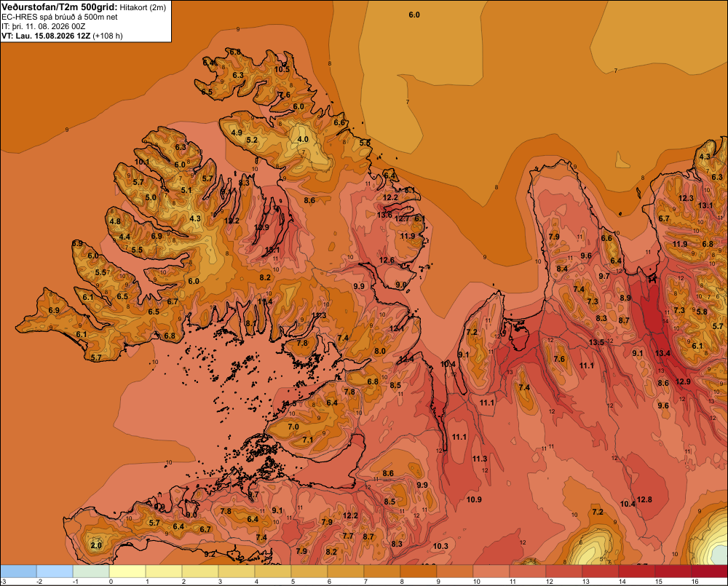Image resolution: width=728 pixels, height=586 pixels.
Task: Click the Veðurstofan/T2m 500grid title text
Action: tap(60, 7)
